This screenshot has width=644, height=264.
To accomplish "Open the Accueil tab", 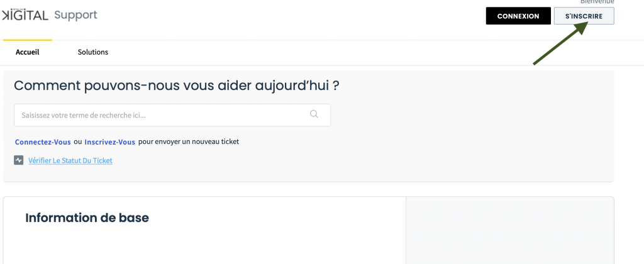I will click(x=27, y=52).
